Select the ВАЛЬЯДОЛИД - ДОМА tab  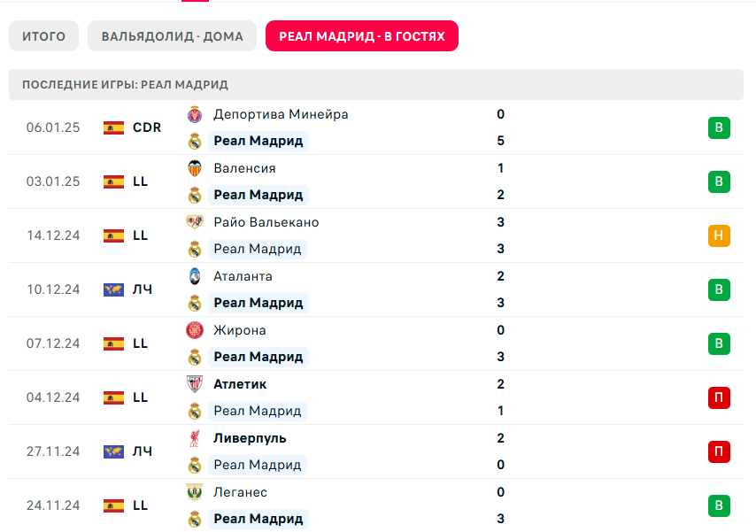172,36
